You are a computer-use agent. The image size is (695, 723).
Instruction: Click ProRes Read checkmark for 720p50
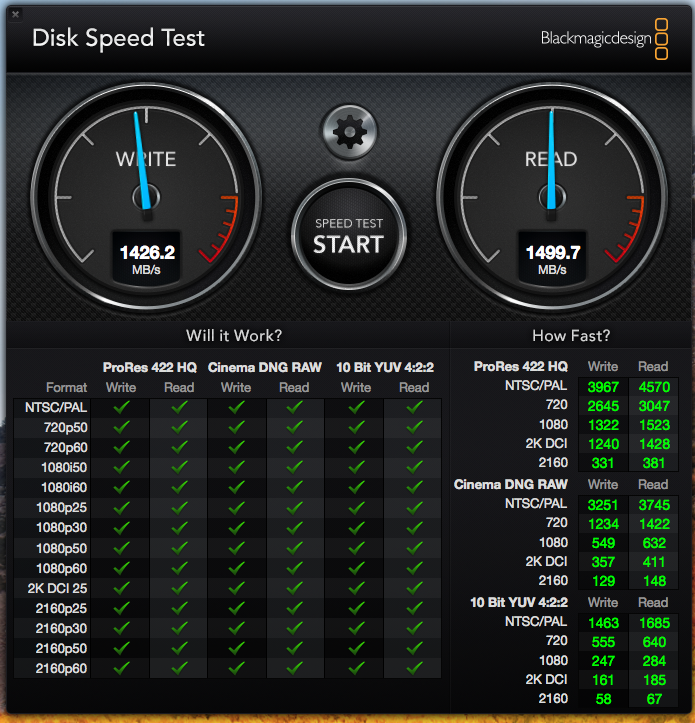click(179, 427)
